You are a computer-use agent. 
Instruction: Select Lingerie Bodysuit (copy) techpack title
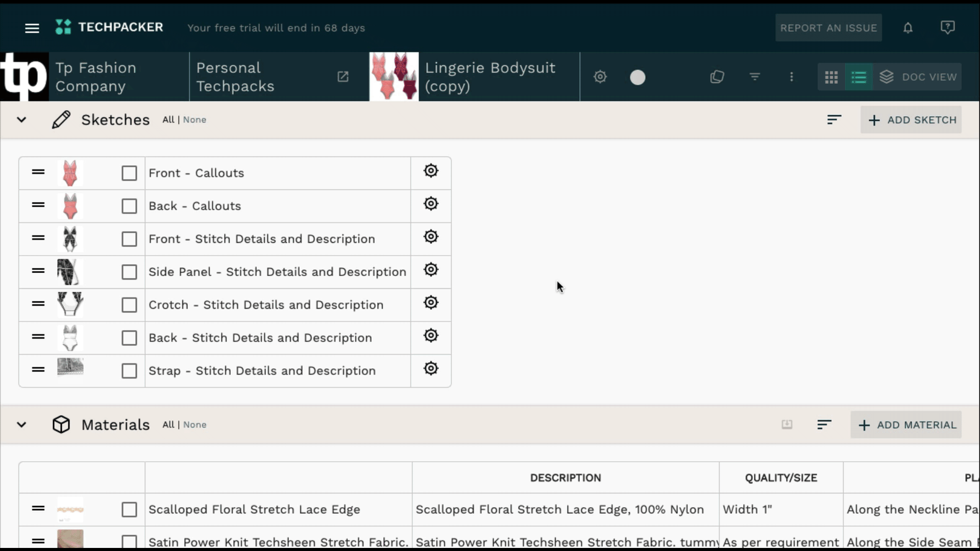(490, 77)
